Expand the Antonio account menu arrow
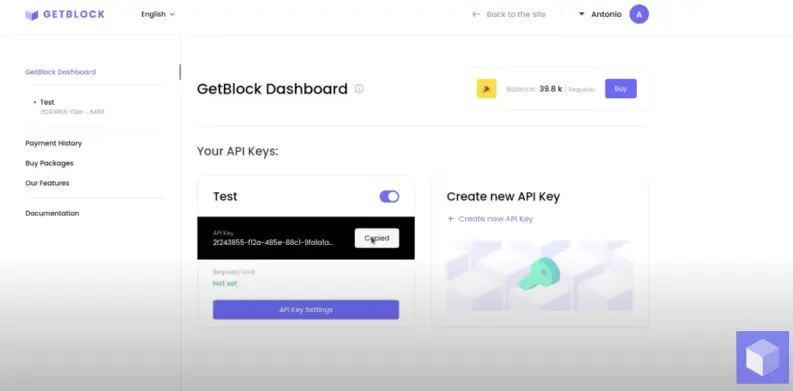Image resolution: width=793 pixels, height=391 pixels. pos(582,14)
